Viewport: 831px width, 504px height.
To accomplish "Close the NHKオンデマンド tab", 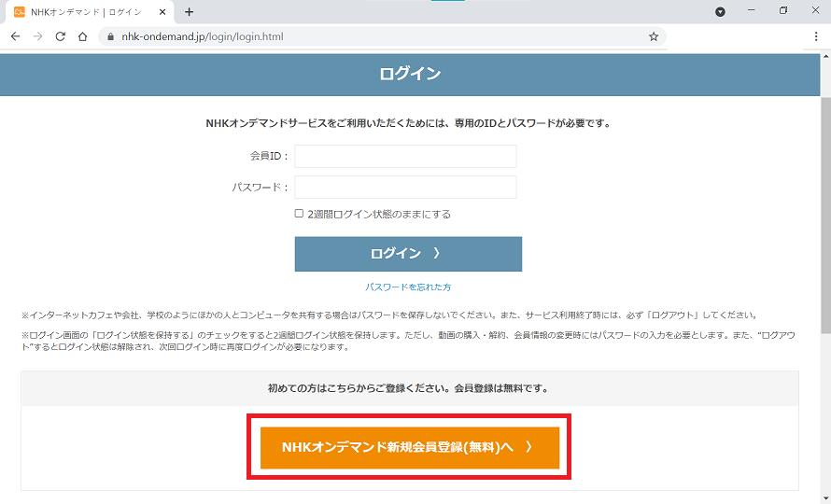I will coord(162,11).
